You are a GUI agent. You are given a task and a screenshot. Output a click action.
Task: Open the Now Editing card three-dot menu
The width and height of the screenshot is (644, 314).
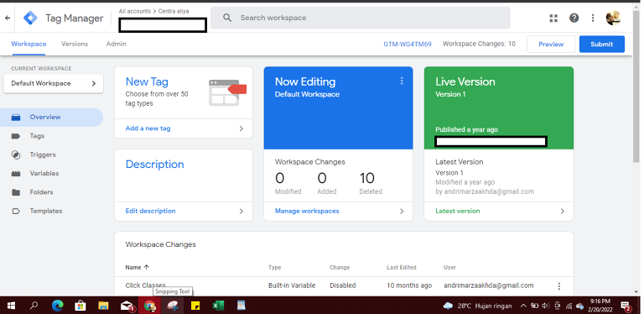point(402,81)
